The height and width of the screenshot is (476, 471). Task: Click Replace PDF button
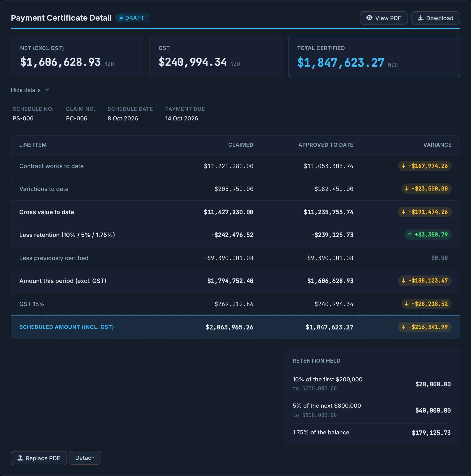click(x=39, y=458)
